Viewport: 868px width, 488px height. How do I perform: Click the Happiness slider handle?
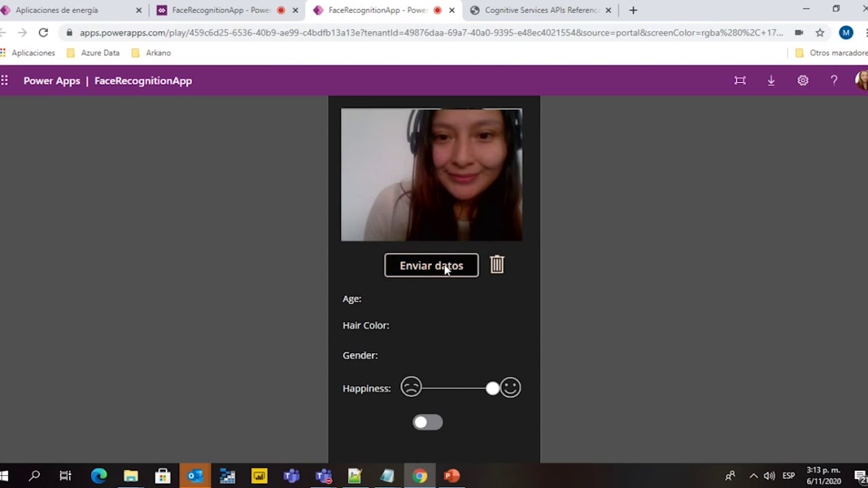pos(492,388)
